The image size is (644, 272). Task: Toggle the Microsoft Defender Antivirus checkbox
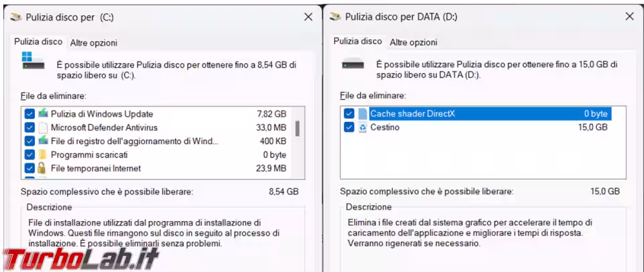click(29, 127)
